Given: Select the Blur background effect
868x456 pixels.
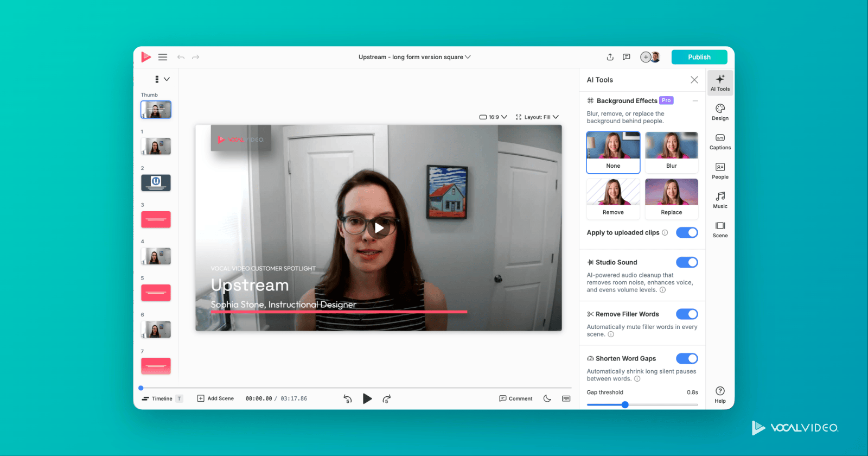Looking at the screenshot, I should click(672, 152).
